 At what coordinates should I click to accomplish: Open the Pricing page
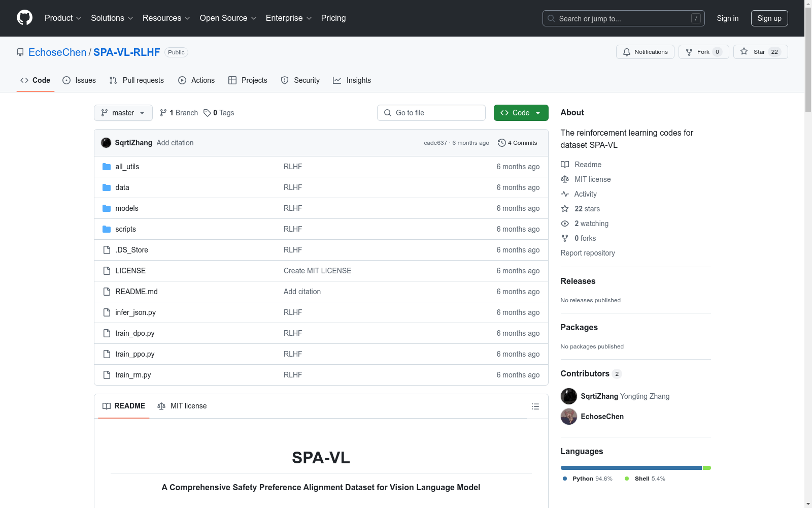[x=333, y=18]
